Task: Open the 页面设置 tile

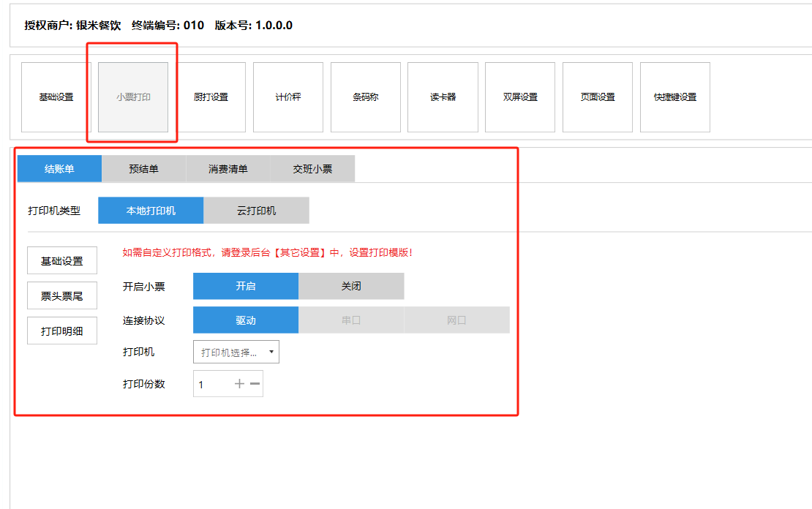Action: coord(597,97)
